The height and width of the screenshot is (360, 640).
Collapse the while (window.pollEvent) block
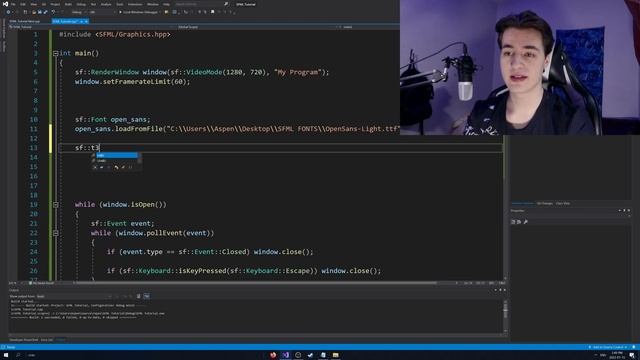[56, 233]
